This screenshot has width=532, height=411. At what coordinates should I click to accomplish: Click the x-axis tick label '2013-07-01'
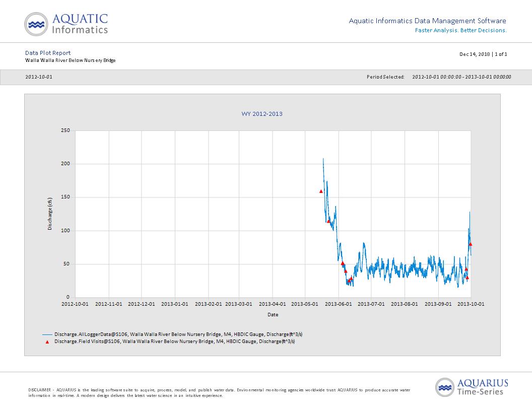click(x=371, y=304)
